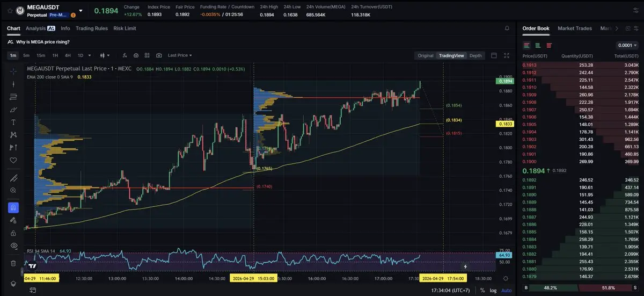
Task: Toggle percentage scale button
Action: (x=482, y=290)
